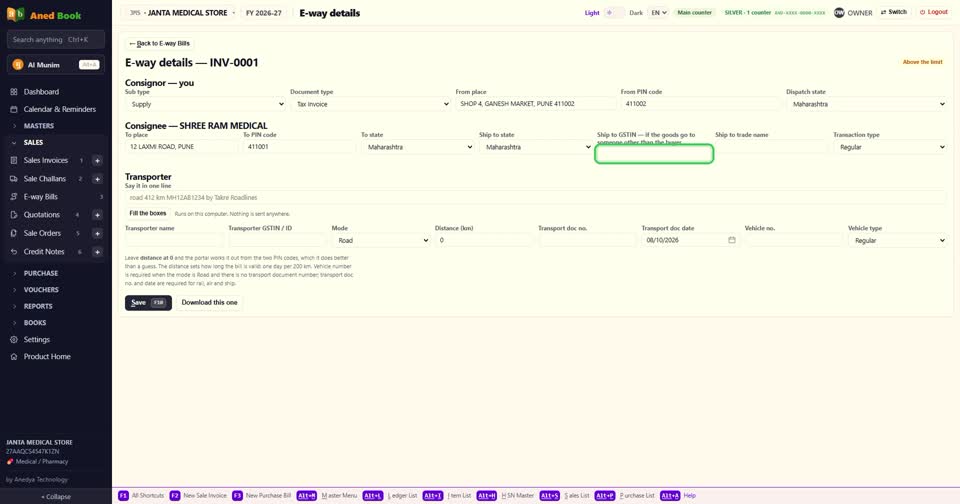
Task: Click the one-line transporter description field
Action: coord(536,198)
